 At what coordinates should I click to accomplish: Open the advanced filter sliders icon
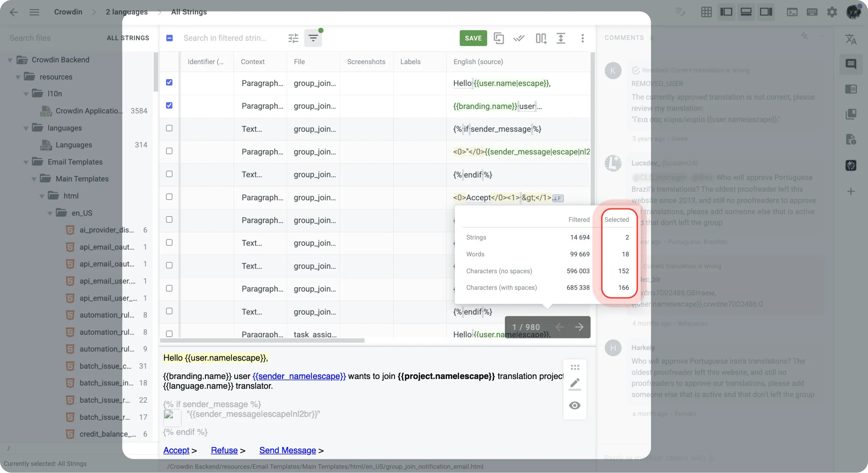click(x=293, y=38)
